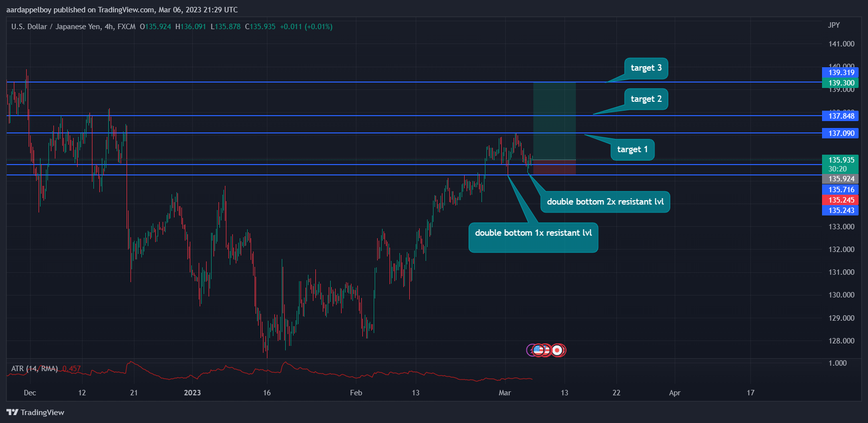Image resolution: width=868 pixels, height=423 pixels.
Task: Click the 22 date axis label
Action: 616,393
